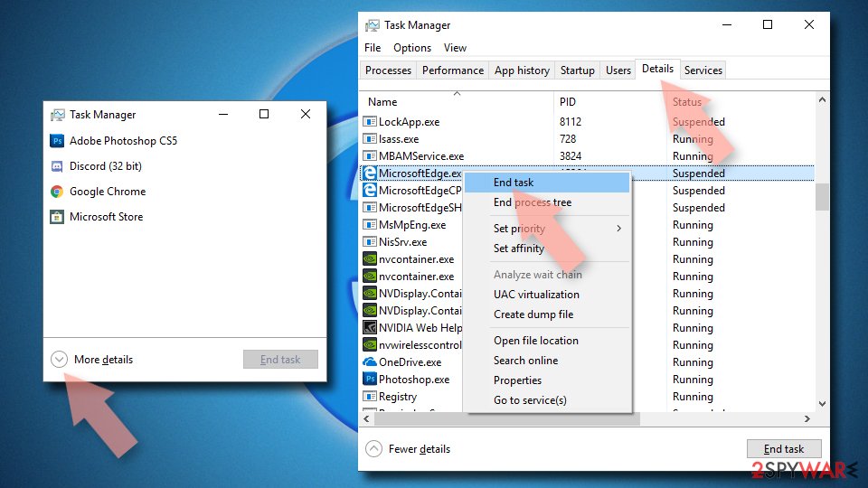The height and width of the screenshot is (488, 868).
Task: Choose End task in context menu
Action: click(x=547, y=183)
